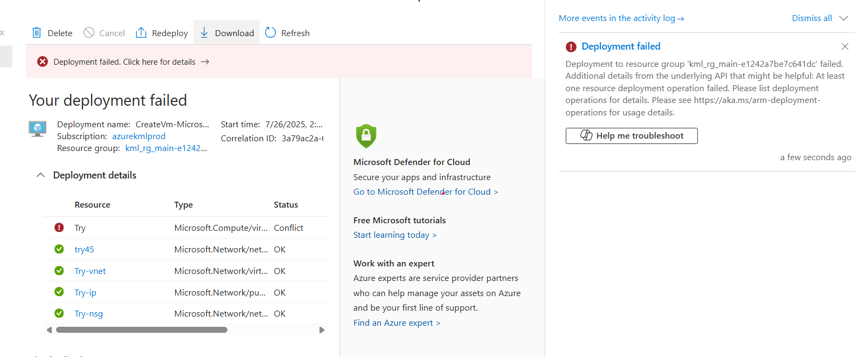The image size is (868, 357).
Task: Open the azurekmlprod subscription link
Action: tap(139, 136)
